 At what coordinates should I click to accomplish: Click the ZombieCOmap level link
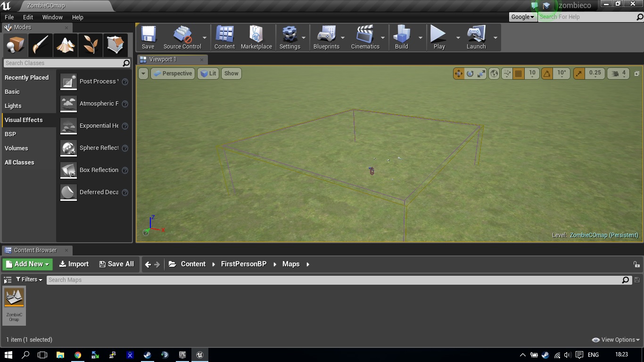click(x=604, y=235)
